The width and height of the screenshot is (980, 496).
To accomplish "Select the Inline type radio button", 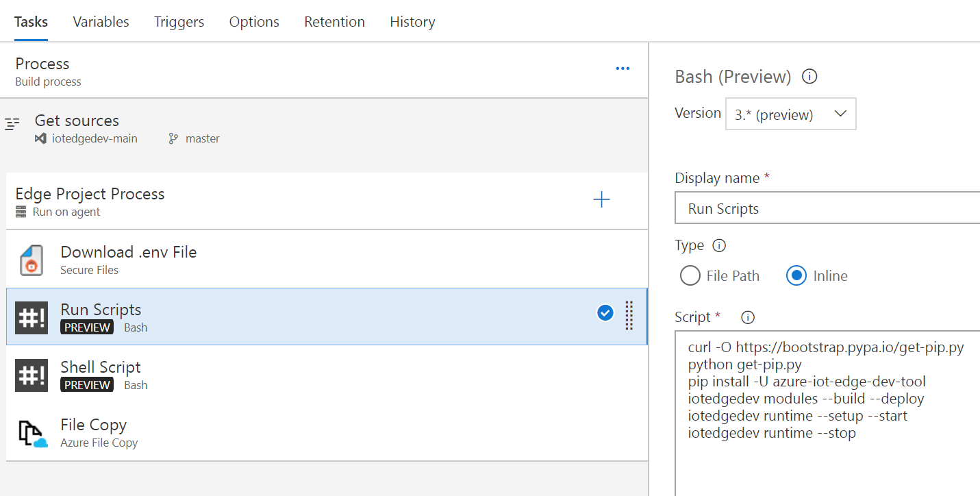I will point(796,275).
